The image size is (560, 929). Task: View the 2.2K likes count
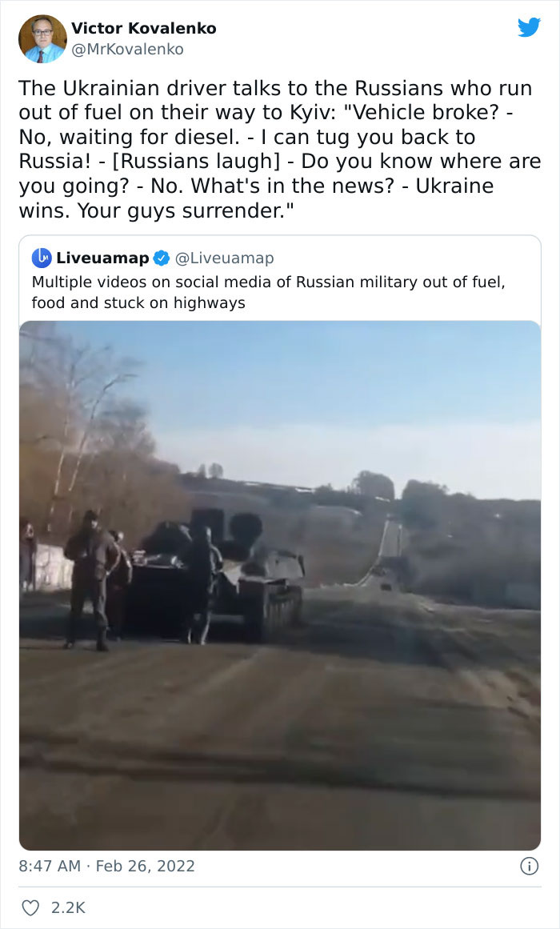point(68,907)
